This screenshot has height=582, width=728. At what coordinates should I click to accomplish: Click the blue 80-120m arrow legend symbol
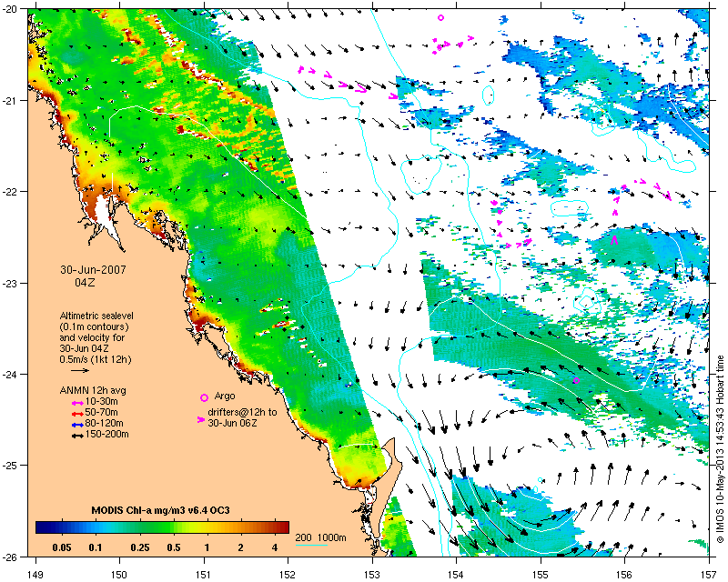[77, 425]
